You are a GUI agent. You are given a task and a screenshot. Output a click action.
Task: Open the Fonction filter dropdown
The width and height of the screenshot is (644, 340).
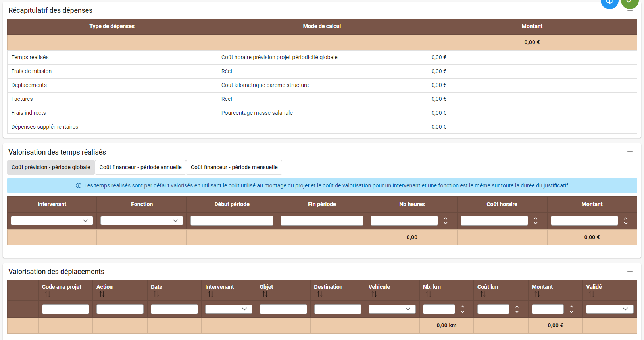[x=142, y=221]
